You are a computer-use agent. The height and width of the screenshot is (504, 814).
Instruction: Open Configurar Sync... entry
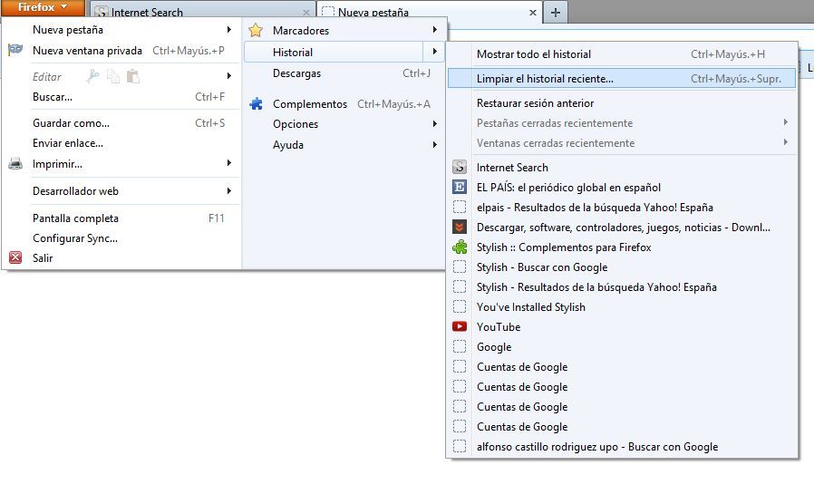(x=122, y=237)
